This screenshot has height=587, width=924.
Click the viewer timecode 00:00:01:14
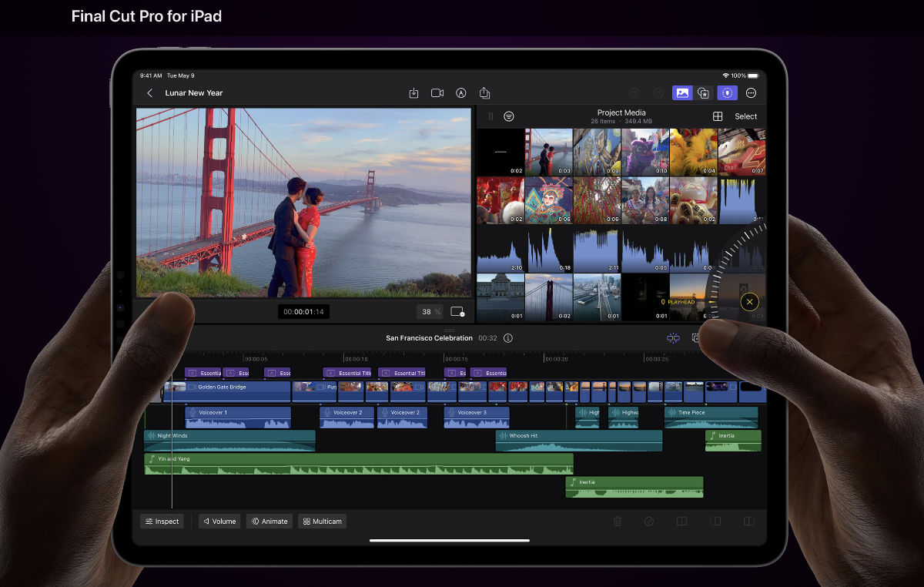(x=303, y=312)
